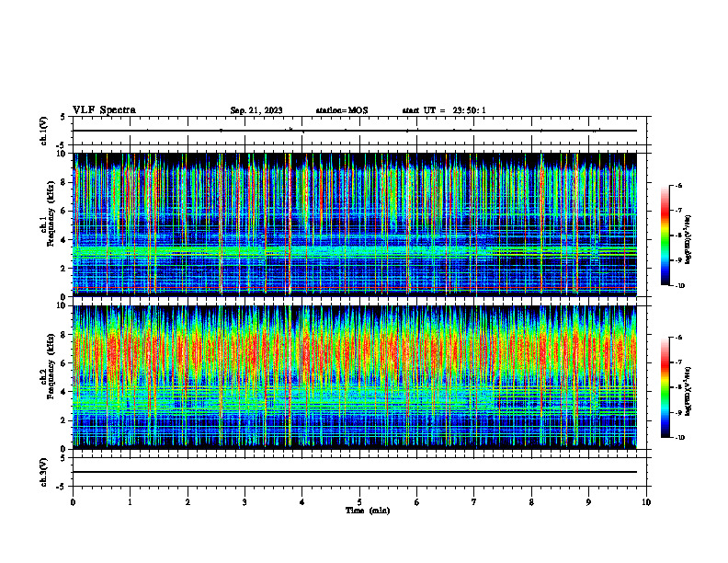728x563 pixels.
Task: Click the time-axis tick label '10'
Action: click(x=646, y=502)
